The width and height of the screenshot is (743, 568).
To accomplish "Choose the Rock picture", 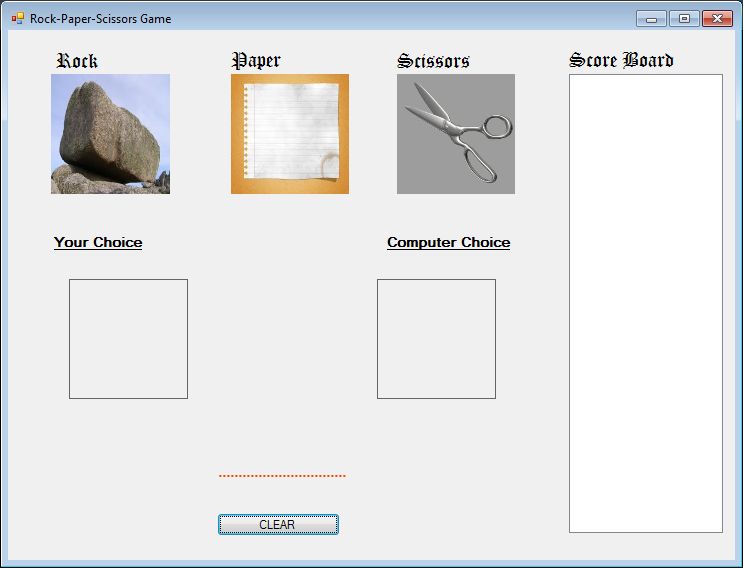I will [110, 134].
